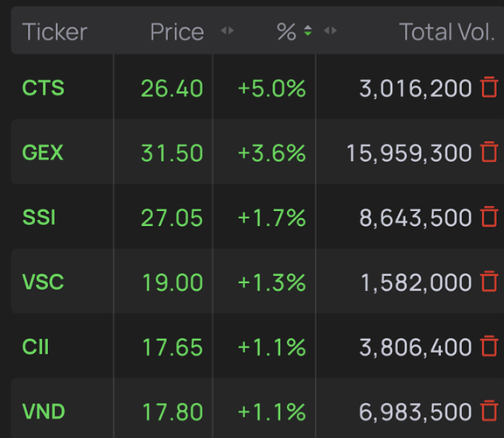Click the resize arrows after % sort

coord(331,31)
